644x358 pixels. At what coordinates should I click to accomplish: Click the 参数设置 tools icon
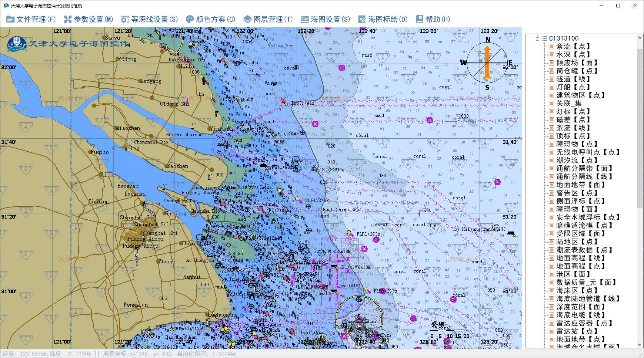click(68, 19)
